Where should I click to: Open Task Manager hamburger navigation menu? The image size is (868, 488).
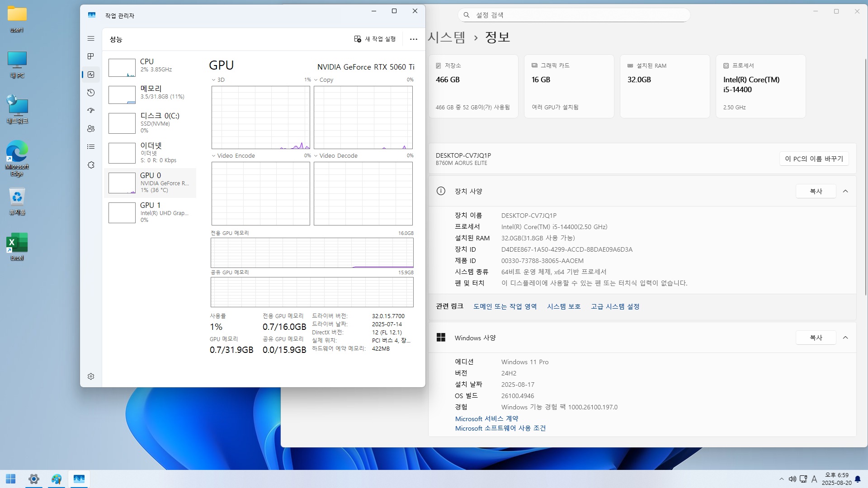point(91,38)
